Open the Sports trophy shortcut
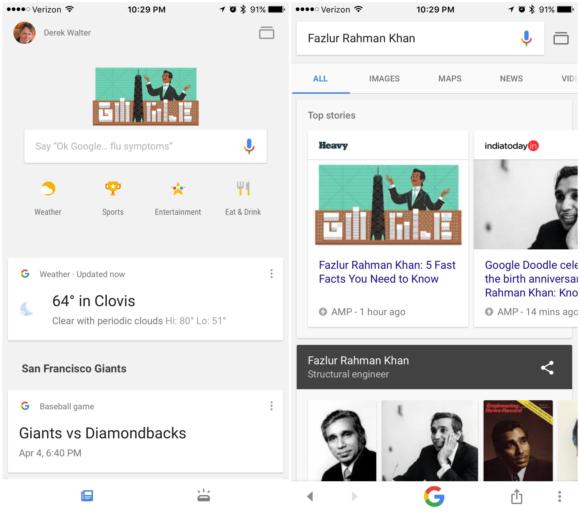Viewport: 580px width, 514px height. tap(113, 199)
